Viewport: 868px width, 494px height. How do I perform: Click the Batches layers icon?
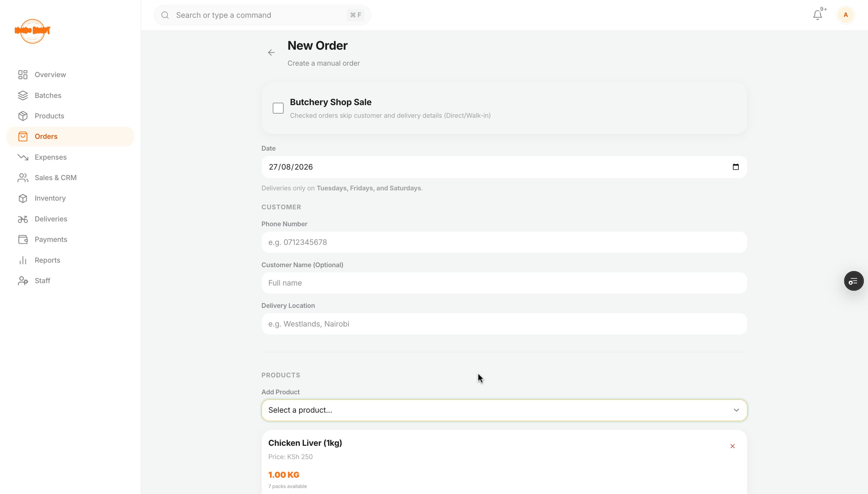click(x=23, y=95)
